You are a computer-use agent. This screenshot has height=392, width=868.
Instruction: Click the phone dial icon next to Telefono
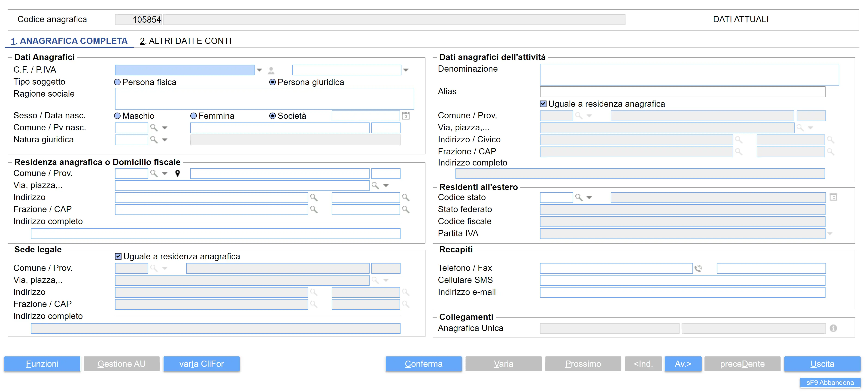698,268
